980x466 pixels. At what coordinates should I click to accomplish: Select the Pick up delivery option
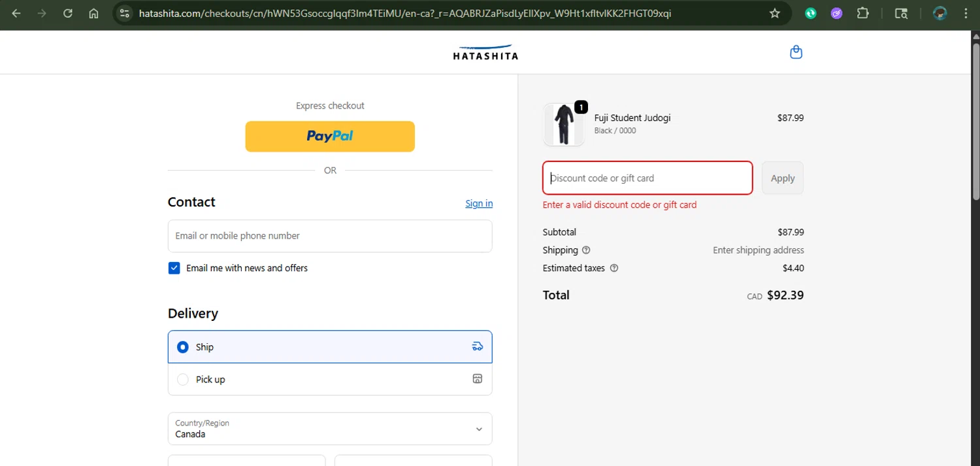(x=330, y=379)
